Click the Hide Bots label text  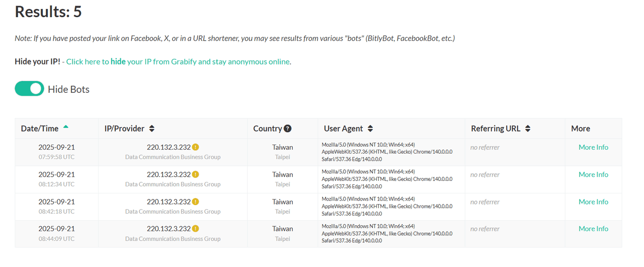(68, 89)
